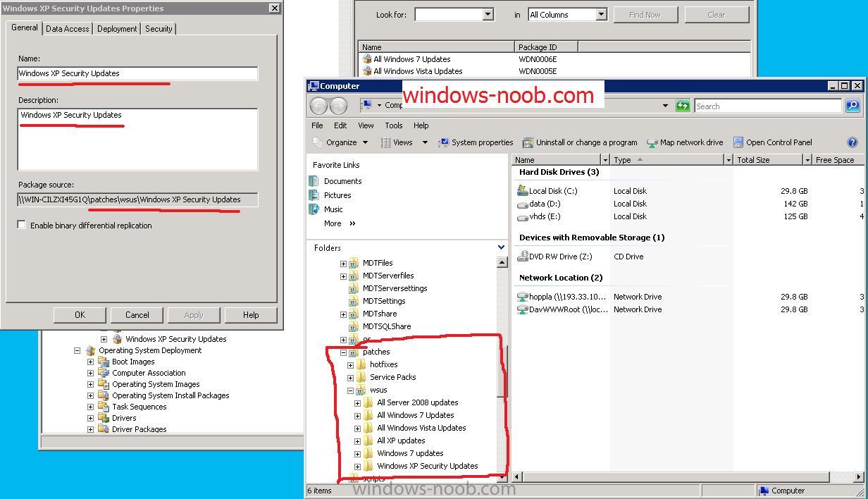
Task: Click OK in properties dialog
Action: [80, 315]
